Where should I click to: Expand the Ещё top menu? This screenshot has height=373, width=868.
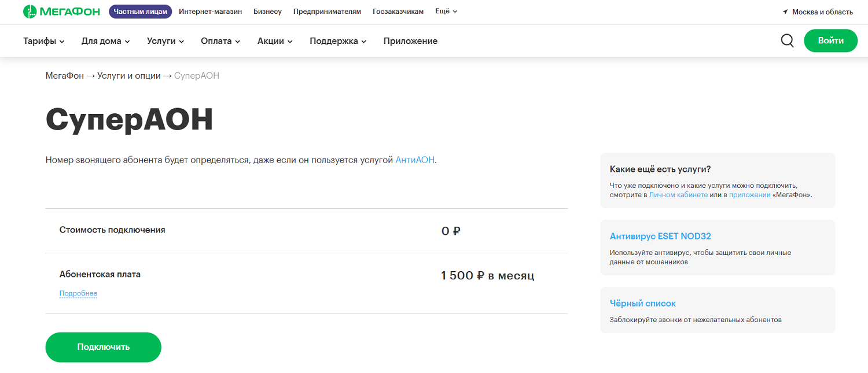click(446, 12)
